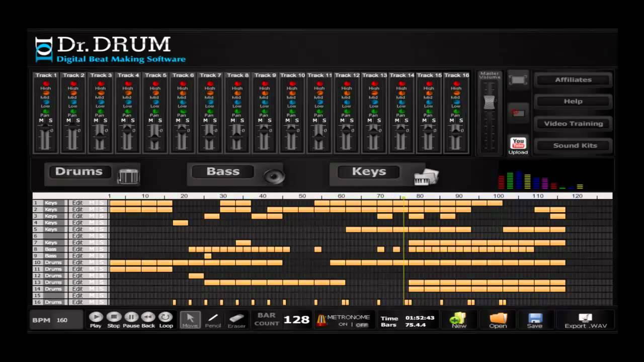Click the Track 4 Pan knob
Image resolution: width=644 pixels, height=362 pixels.
pyautogui.click(x=128, y=111)
